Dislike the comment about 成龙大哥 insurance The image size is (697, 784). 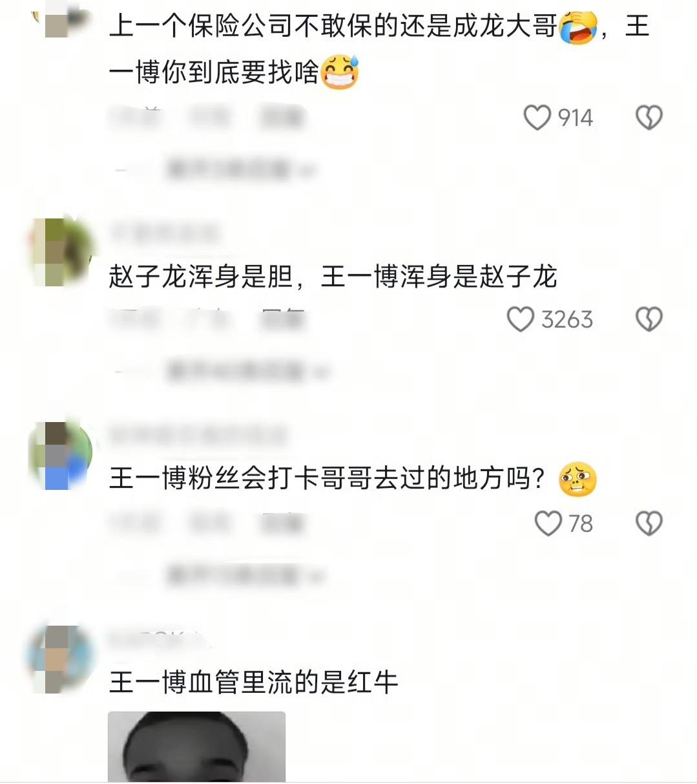coord(649,118)
